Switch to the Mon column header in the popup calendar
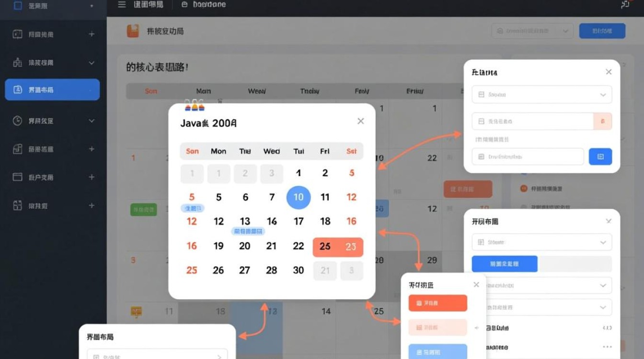Screen dimensions: 644x359 pos(218,151)
